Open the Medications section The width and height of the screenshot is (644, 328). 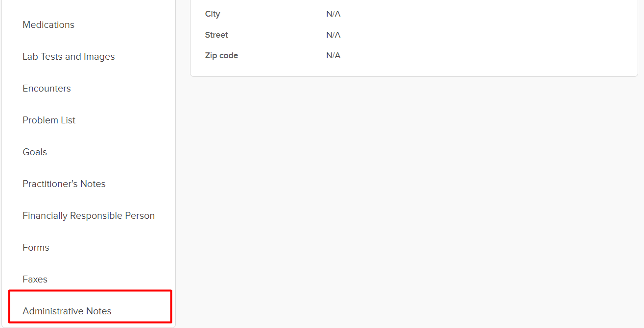click(x=48, y=25)
